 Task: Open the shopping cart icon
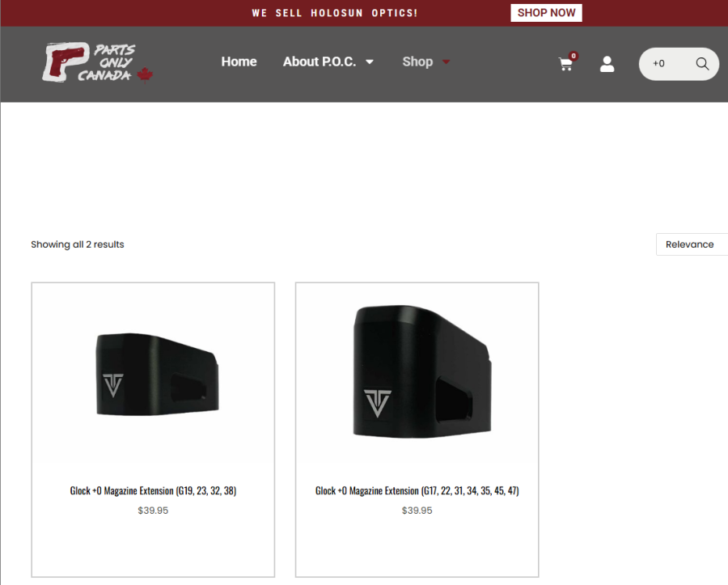pyautogui.click(x=565, y=64)
